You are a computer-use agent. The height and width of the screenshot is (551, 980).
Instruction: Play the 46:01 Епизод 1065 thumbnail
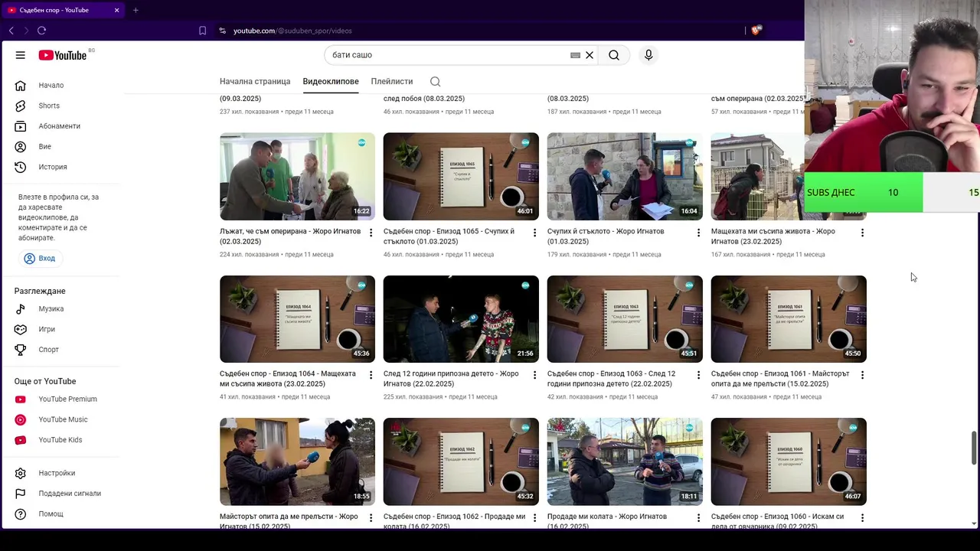tap(461, 177)
